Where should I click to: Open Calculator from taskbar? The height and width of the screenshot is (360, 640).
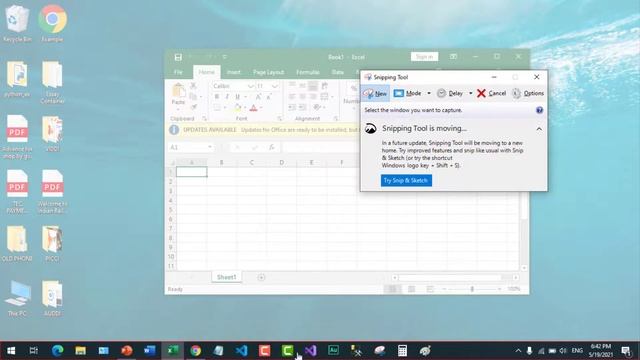coord(402,351)
